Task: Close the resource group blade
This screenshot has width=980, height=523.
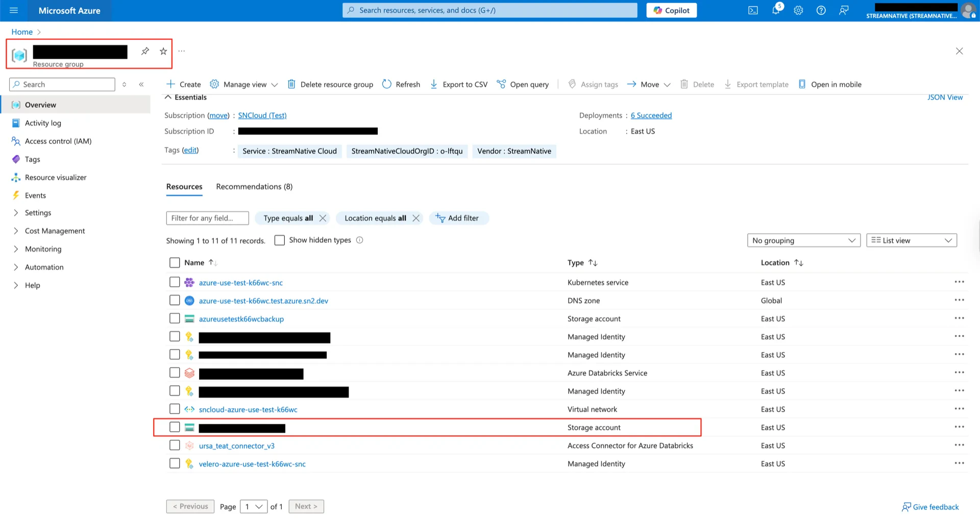Action: 960,51
